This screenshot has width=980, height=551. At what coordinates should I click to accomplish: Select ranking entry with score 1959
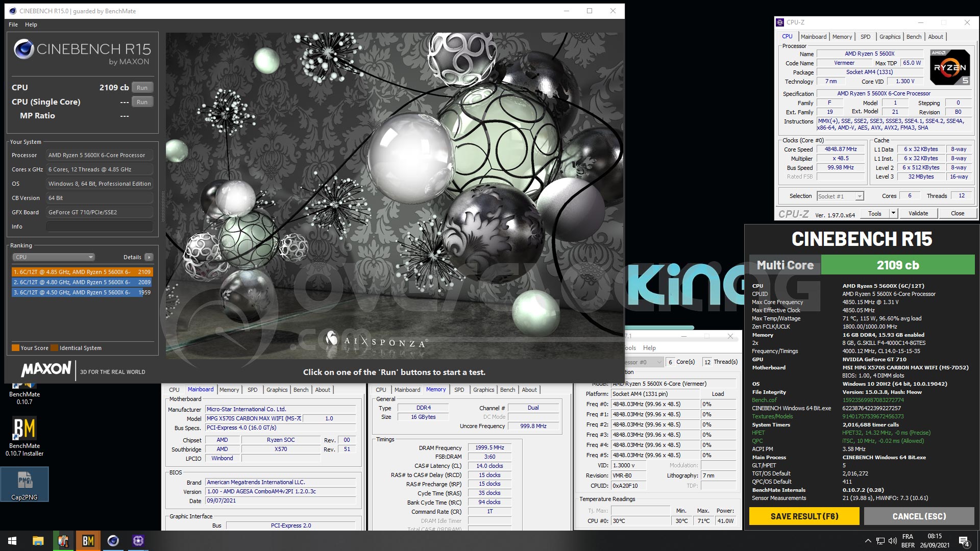(82, 292)
